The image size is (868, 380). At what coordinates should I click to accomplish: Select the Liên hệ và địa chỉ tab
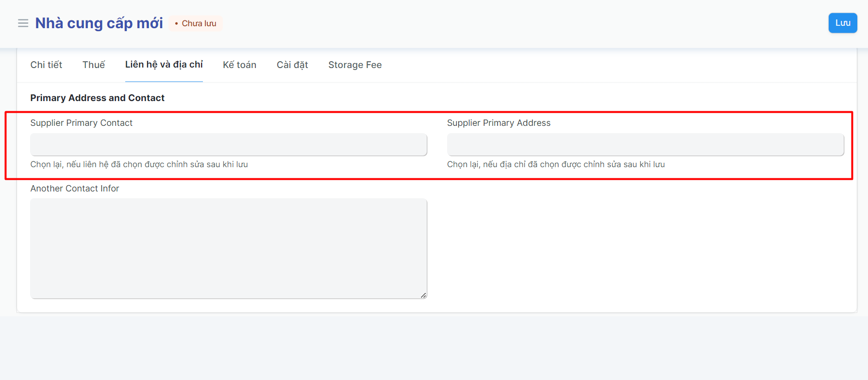click(164, 65)
